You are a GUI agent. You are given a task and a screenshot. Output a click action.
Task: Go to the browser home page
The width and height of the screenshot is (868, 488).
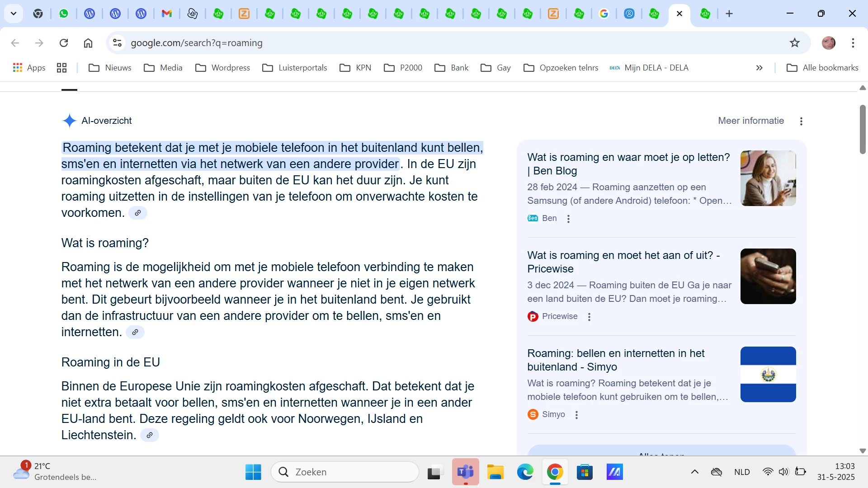click(x=88, y=43)
